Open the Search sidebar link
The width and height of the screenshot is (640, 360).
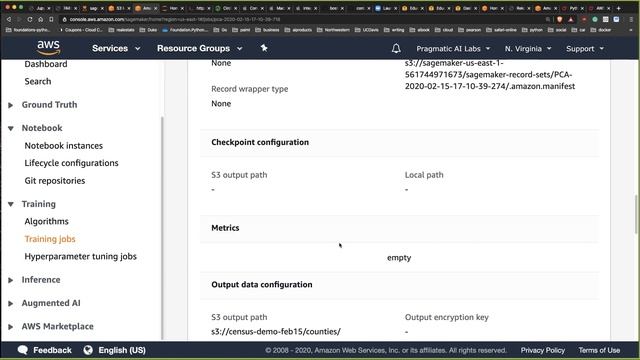(38, 81)
